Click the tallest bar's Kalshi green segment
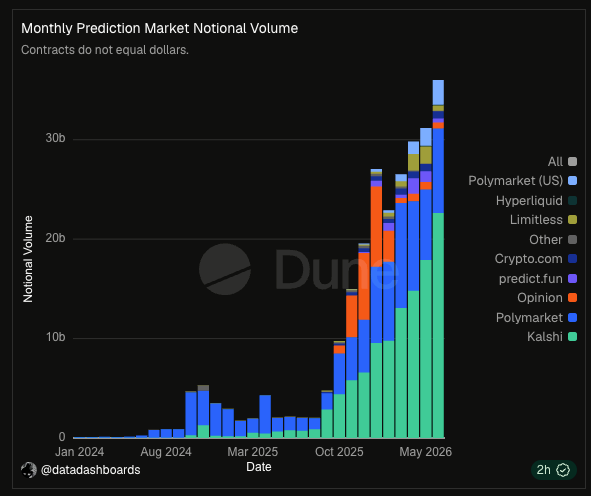Viewport: 591px width, 496px height. pos(438,325)
